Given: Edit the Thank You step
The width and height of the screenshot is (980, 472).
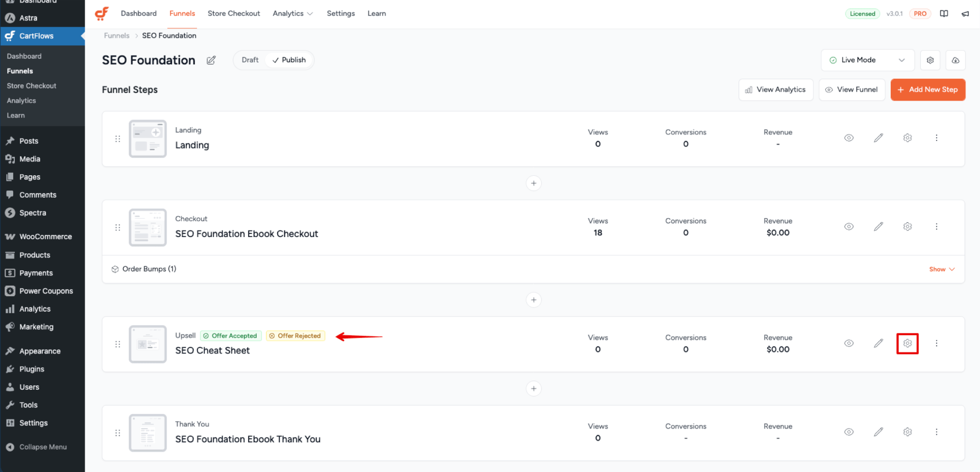Looking at the screenshot, I should click(878, 432).
